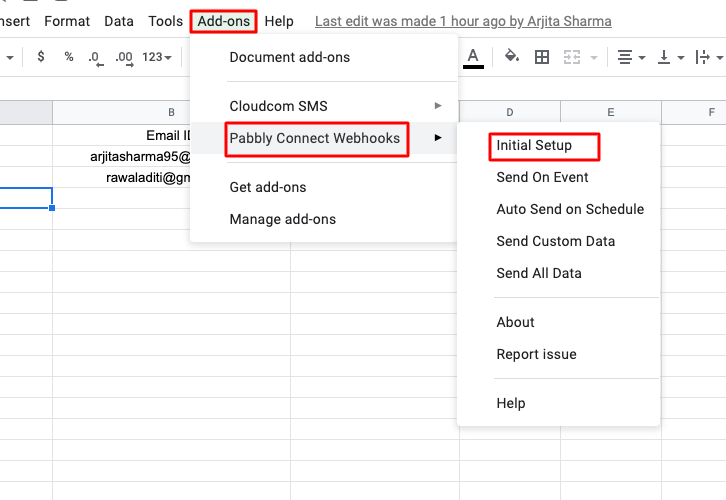Open the Add-ons menu
726x500 pixels.
pos(224,21)
